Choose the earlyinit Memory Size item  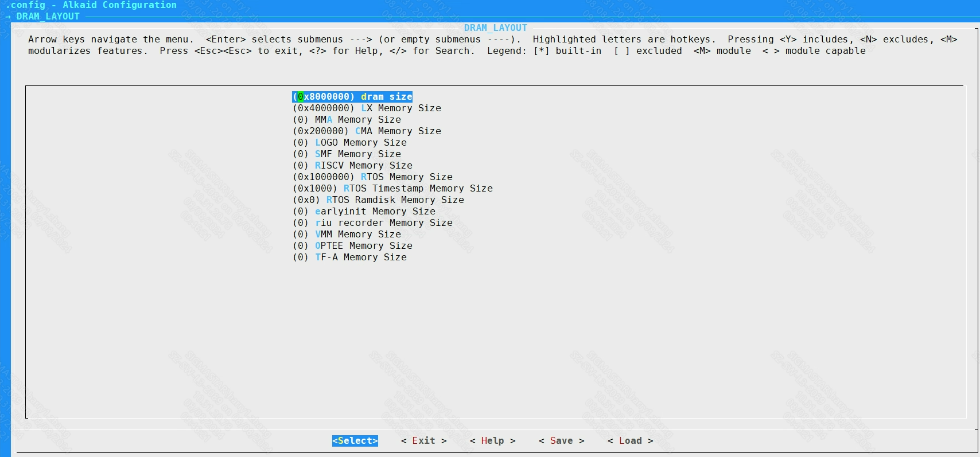coord(364,212)
